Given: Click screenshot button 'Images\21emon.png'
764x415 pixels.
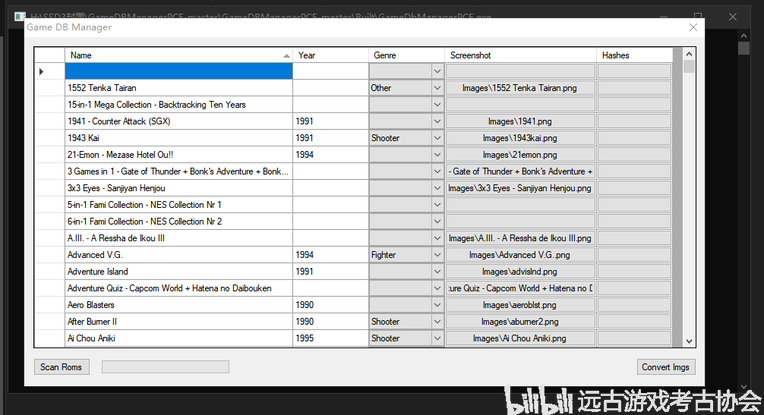Looking at the screenshot, I should [x=520, y=155].
